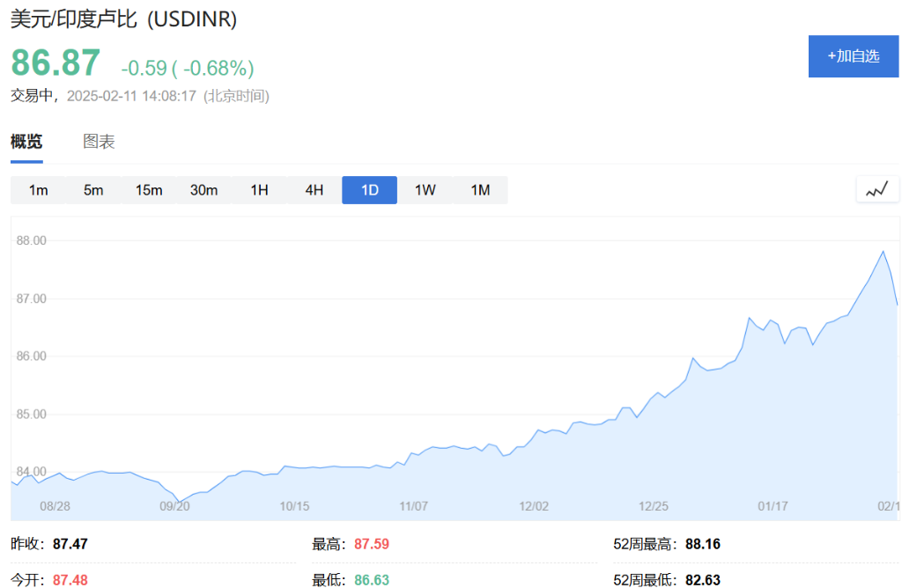Click the 52周最高 value 88.16
This screenshot has height=588, width=902.
tap(702, 544)
